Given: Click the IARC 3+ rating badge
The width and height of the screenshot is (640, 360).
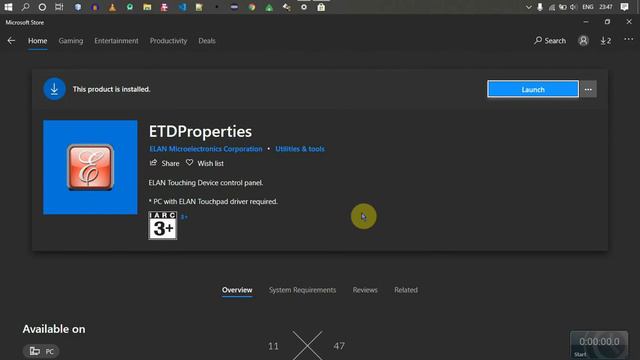Looking at the screenshot, I should click(x=162, y=225).
